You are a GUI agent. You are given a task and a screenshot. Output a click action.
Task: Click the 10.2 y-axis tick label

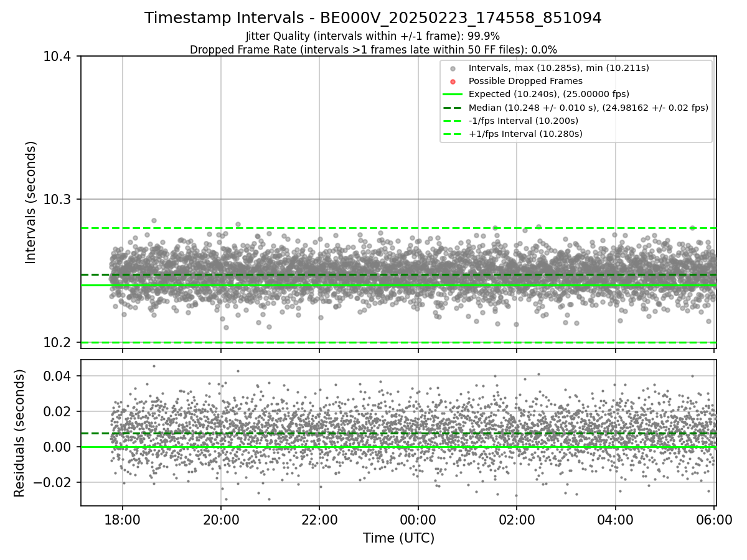pyautogui.click(x=59, y=343)
